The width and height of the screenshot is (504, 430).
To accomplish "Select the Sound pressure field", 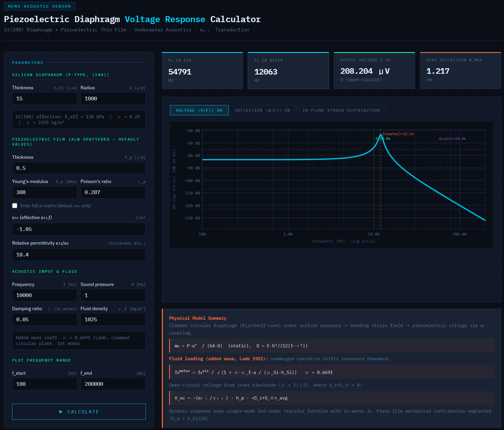I will (x=113, y=295).
